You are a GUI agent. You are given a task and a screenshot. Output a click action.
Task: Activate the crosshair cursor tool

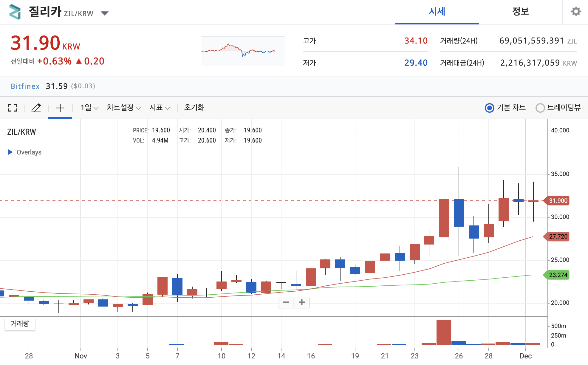[x=60, y=108]
